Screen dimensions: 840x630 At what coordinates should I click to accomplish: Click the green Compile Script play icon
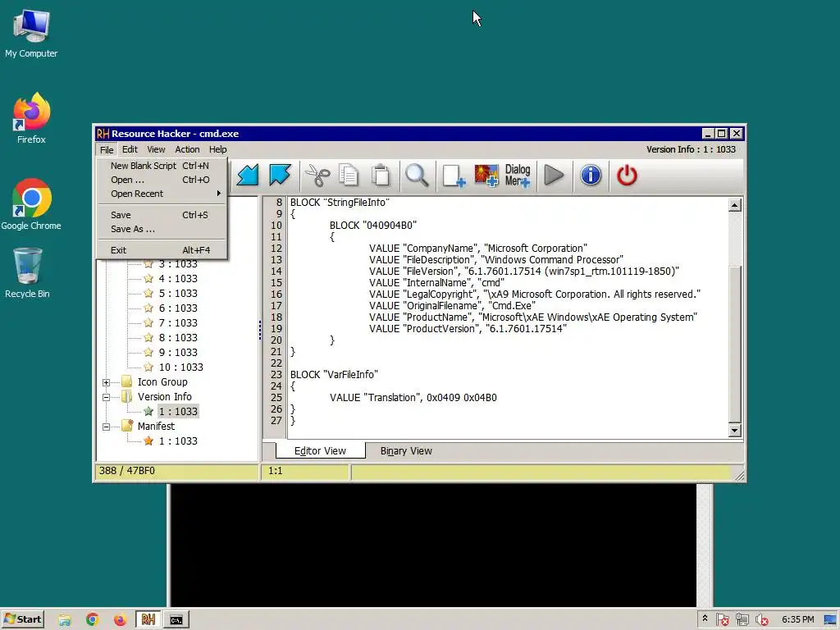coord(554,176)
